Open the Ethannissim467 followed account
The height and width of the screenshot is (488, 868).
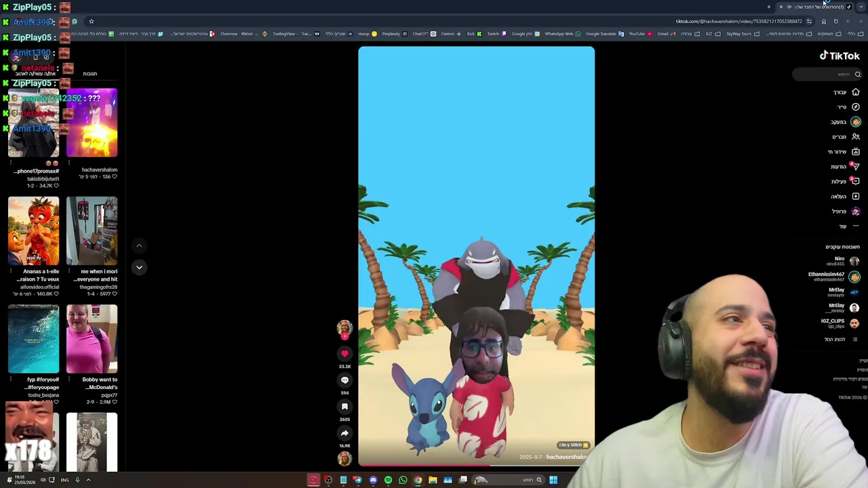(x=833, y=277)
